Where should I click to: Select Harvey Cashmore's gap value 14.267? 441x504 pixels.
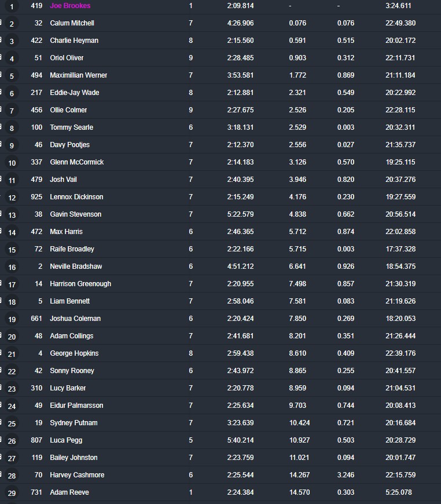[299, 475]
